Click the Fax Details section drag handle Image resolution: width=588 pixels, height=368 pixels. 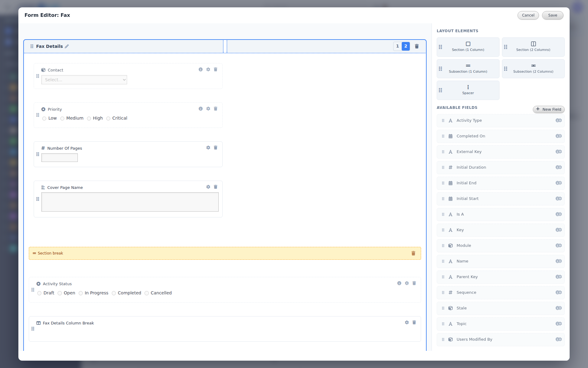point(32,46)
